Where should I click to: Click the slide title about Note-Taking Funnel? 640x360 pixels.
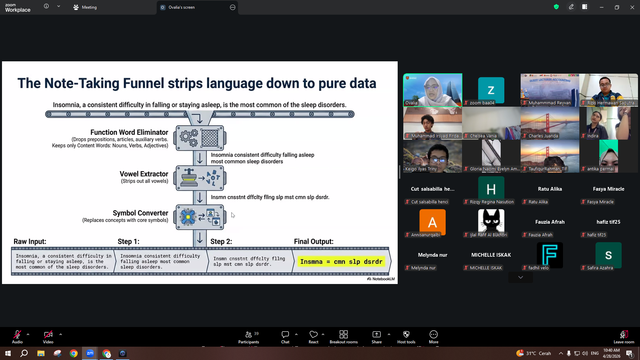(x=197, y=83)
